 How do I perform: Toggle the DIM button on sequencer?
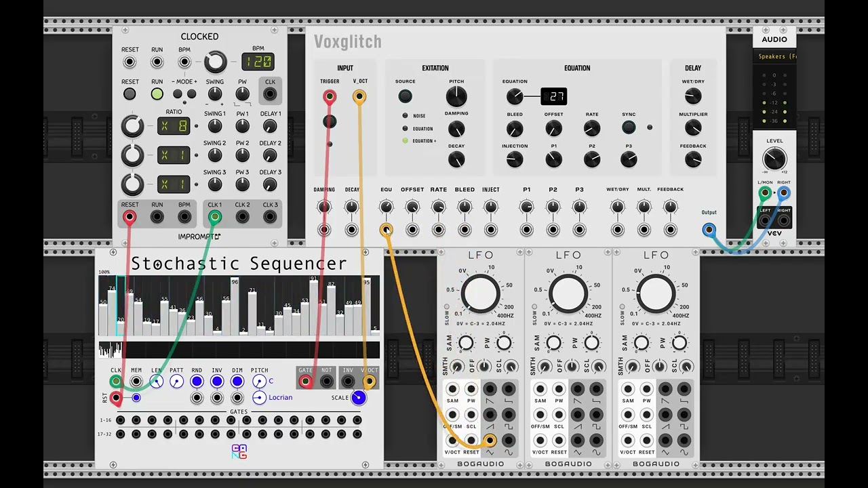[x=237, y=382]
